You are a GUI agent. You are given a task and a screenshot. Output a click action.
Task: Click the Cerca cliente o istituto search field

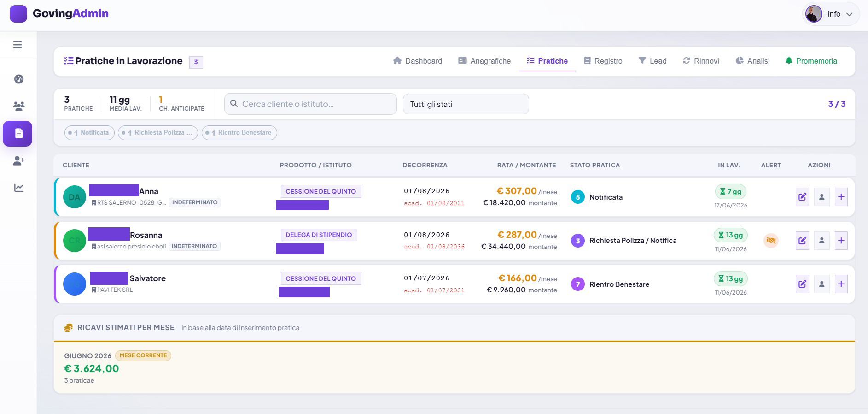tap(310, 104)
